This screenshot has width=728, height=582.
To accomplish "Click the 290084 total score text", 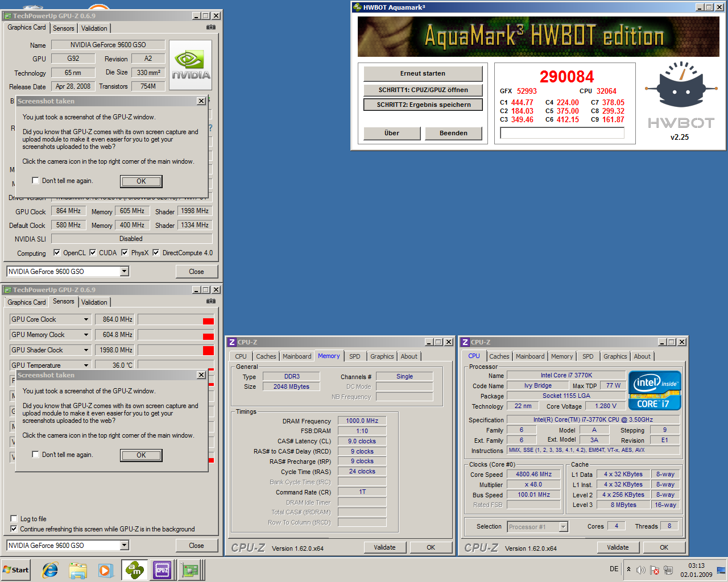I will 566,77.
